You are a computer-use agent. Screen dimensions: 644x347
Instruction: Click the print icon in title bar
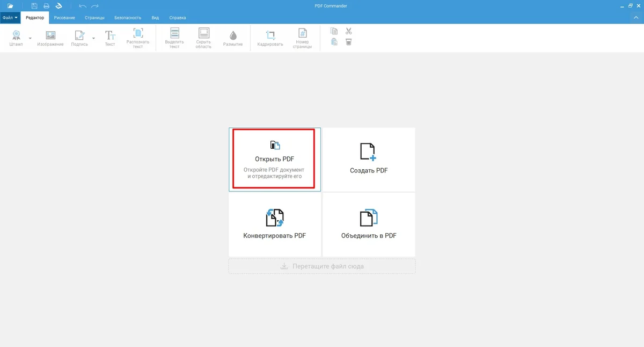(x=47, y=5)
